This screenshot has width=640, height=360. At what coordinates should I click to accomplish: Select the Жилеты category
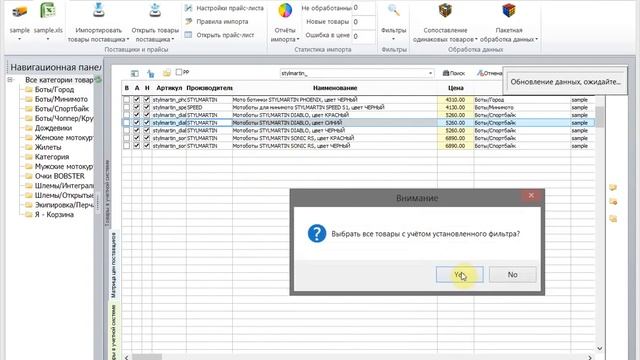[48, 147]
